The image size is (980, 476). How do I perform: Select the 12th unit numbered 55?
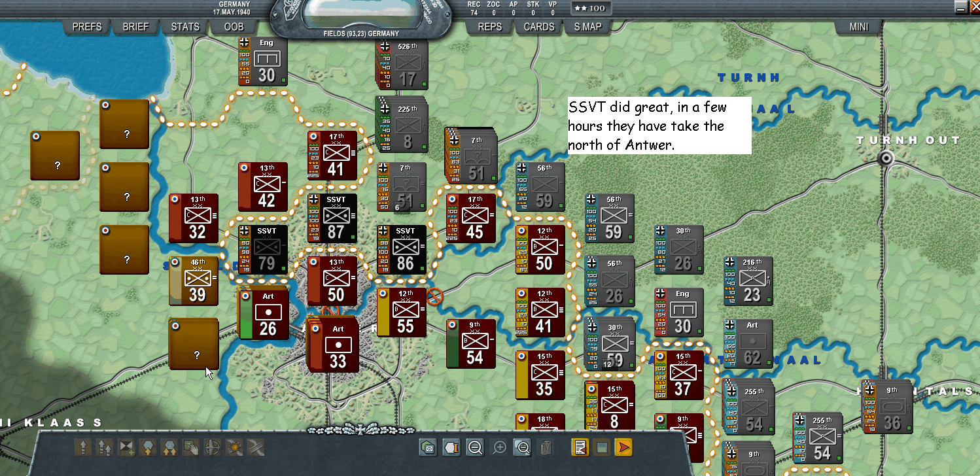pyautogui.click(x=402, y=313)
